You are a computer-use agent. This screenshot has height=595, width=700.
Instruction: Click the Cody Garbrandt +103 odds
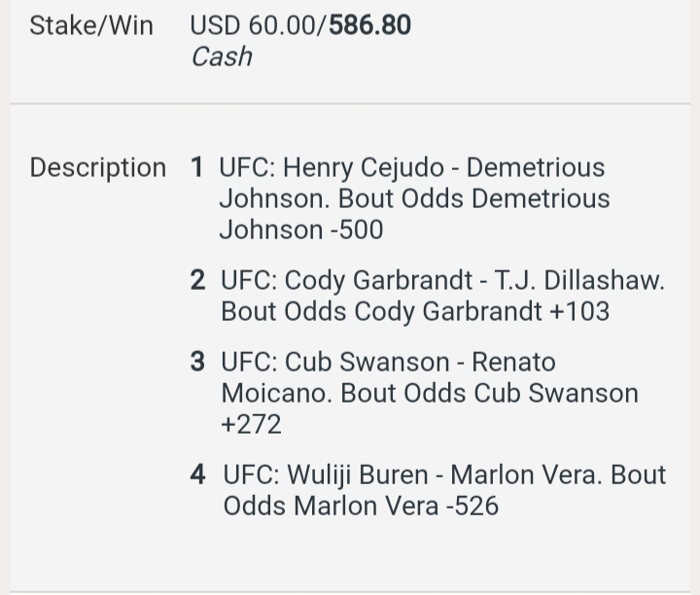pyautogui.click(x=482, y=311)
